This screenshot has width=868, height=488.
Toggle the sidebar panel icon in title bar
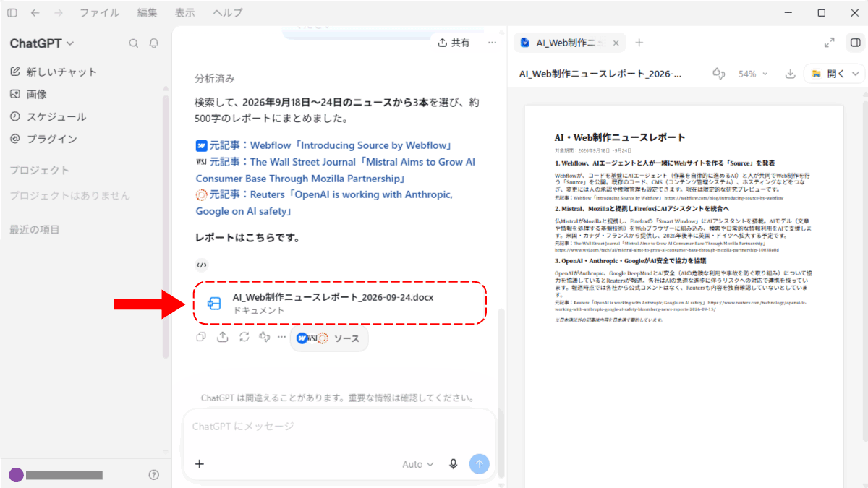pyautogui.click(x=12, y=13)
